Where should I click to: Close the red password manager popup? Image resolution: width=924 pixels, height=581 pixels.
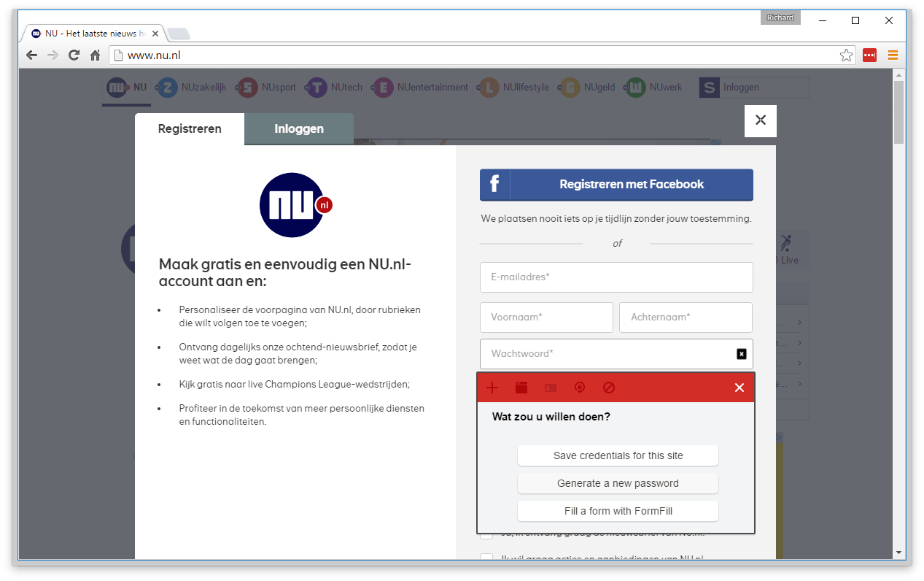(739, 388)
